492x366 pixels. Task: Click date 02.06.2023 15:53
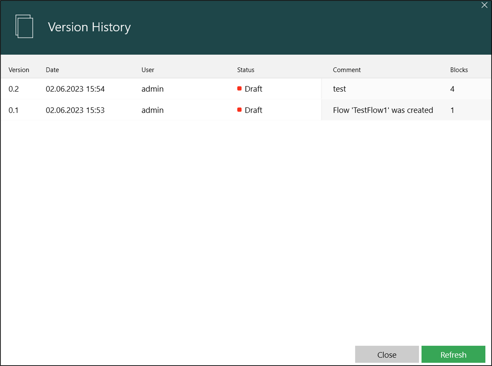click(x=75, y=110)
